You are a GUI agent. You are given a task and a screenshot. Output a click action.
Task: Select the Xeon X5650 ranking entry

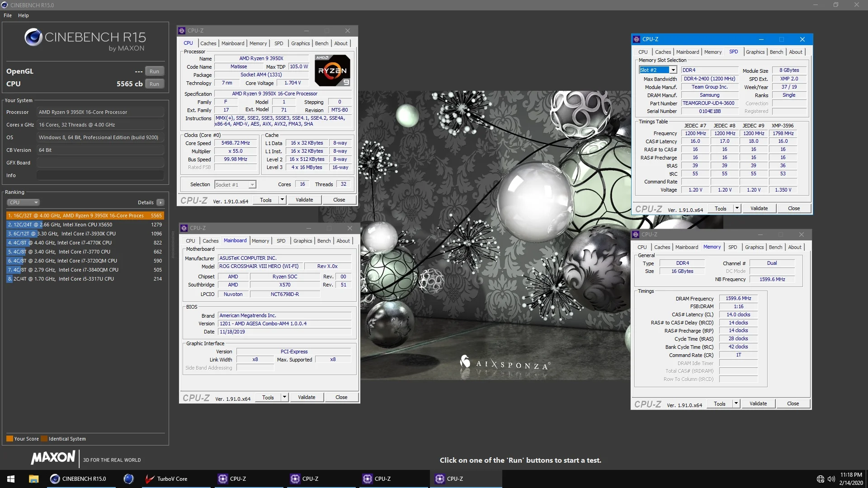[x=85, y=225]
